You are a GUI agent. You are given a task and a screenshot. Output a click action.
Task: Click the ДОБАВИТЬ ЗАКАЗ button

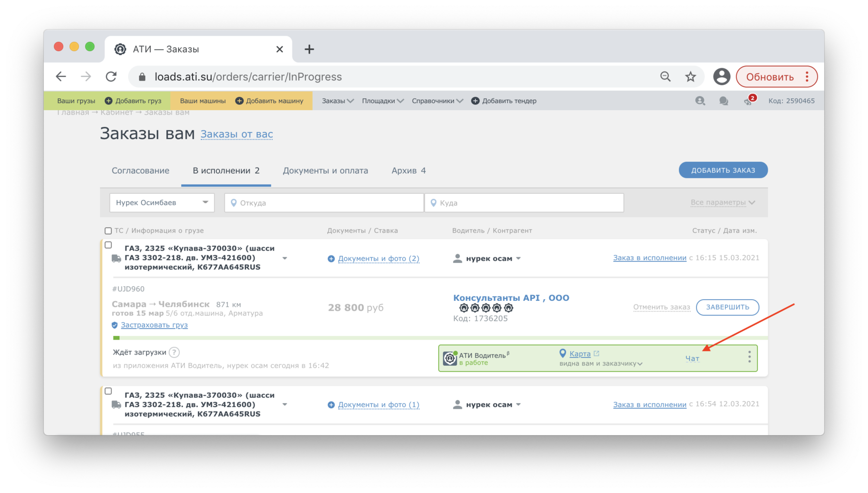[x=723, y=170]
